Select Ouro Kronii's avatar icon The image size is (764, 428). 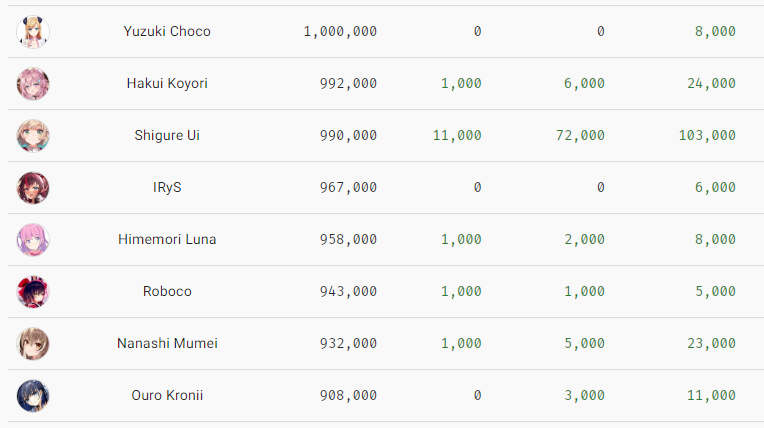33,396
